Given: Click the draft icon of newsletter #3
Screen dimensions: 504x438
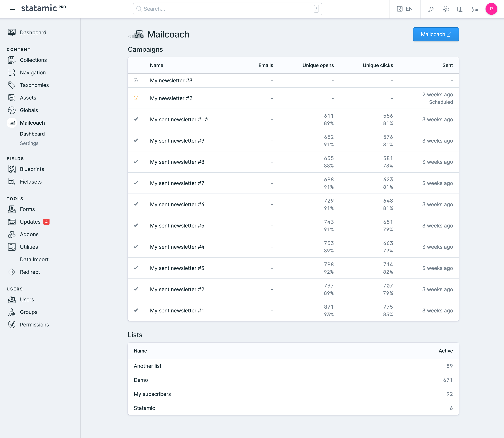Looking at the screenshot, I should (x=136, y=80).
